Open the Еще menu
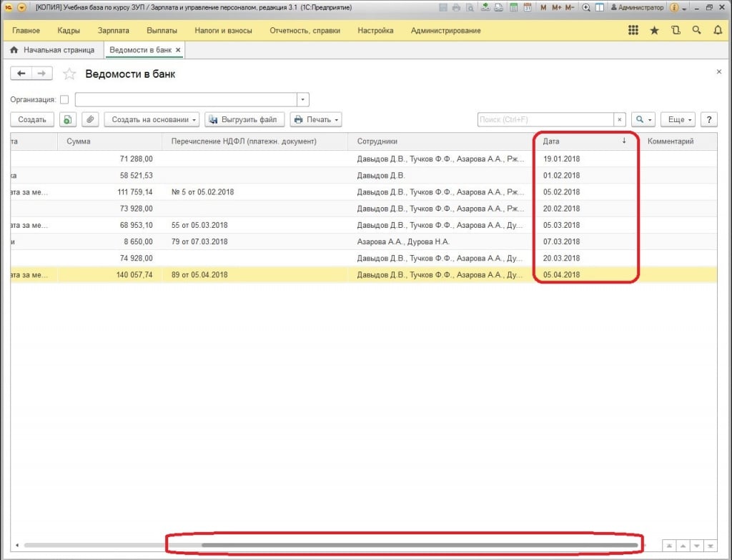The height and width of the screenshot is (560, 732). coord(677,120)
